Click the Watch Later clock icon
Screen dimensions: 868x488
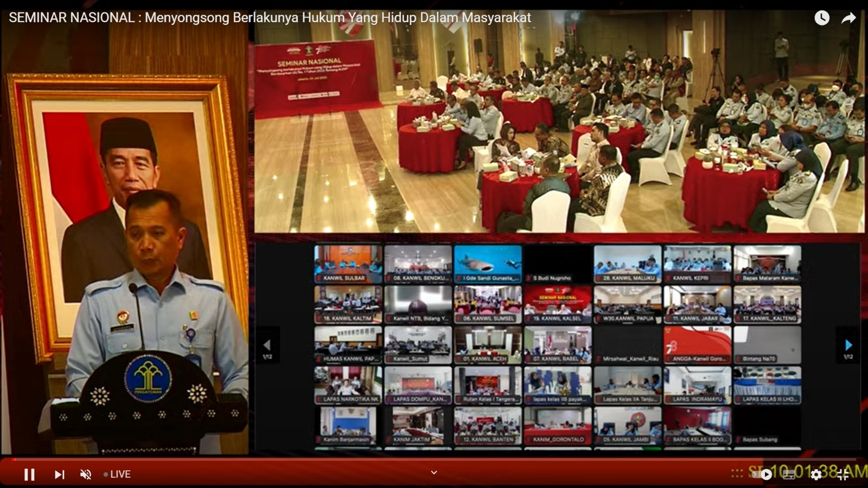point(821,18)
